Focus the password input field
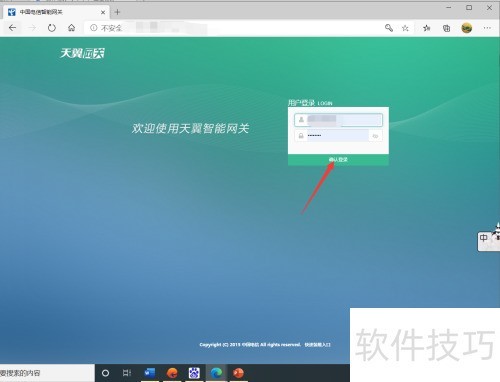The height and width of the screenshot is (382, 500). click(338, 136)
